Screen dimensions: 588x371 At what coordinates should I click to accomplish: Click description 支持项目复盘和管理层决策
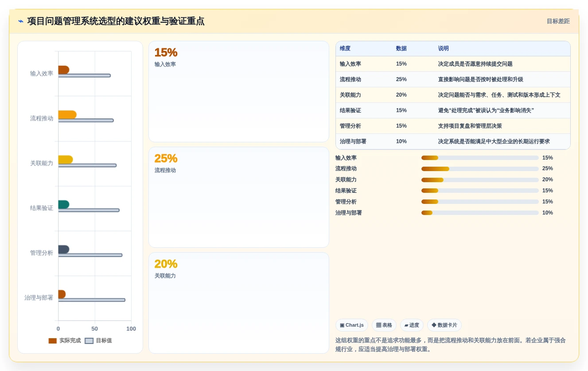[470, 126]
